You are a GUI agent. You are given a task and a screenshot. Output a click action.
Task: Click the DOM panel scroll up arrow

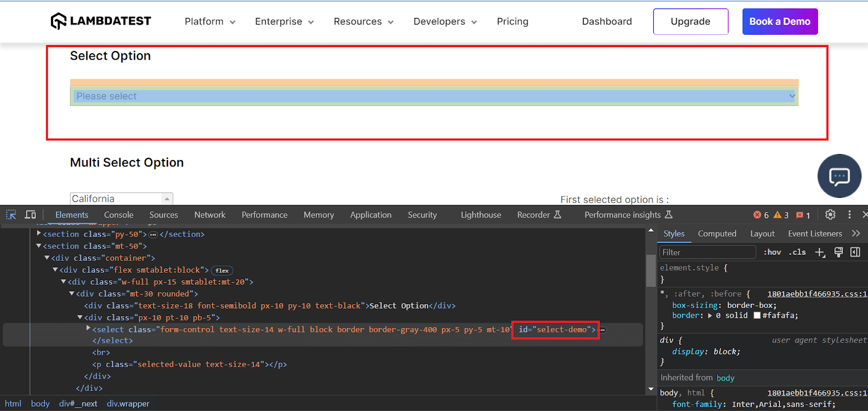click(651, 230)
